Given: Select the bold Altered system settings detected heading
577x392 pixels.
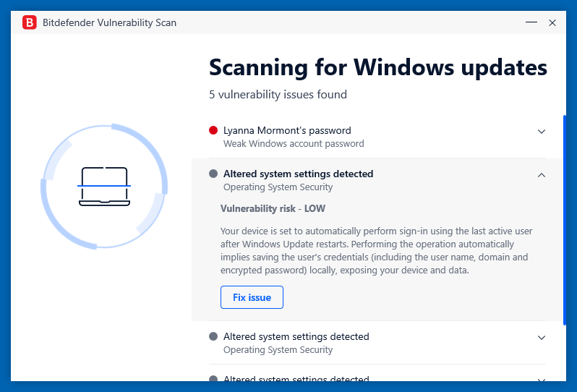Looking at the screenshot, I should [x=298, y=174].
